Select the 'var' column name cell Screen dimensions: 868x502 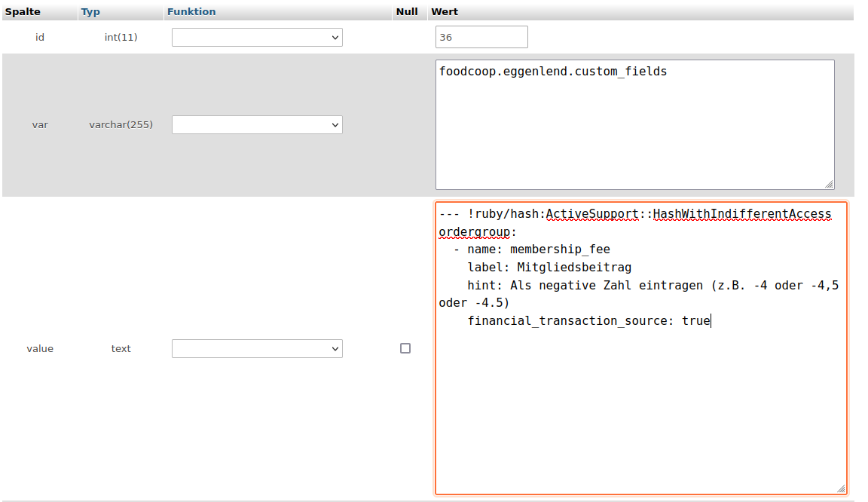[x=40, y=125]
